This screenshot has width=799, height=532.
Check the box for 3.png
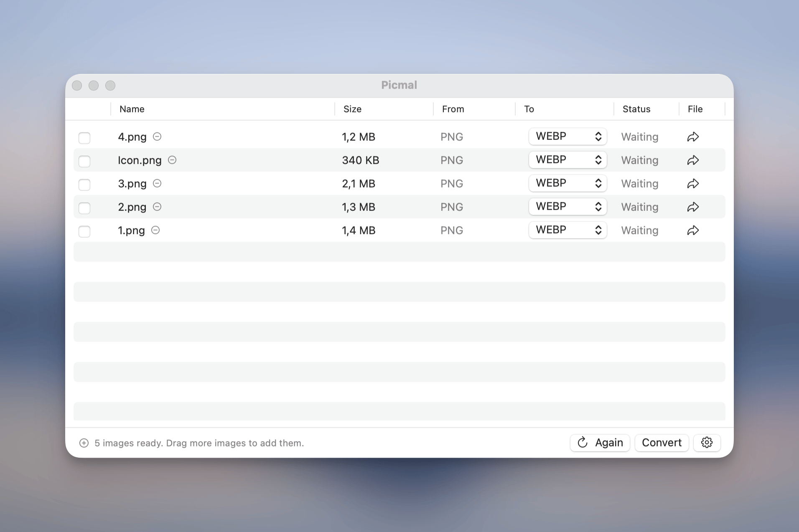click(84, 185)
